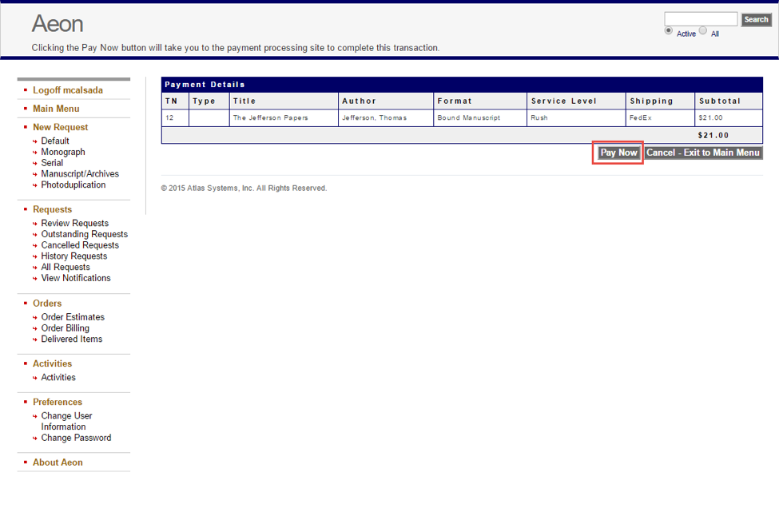Open Order Billing
The height and width of the screenshot is (532, 779).
point(65,328)
